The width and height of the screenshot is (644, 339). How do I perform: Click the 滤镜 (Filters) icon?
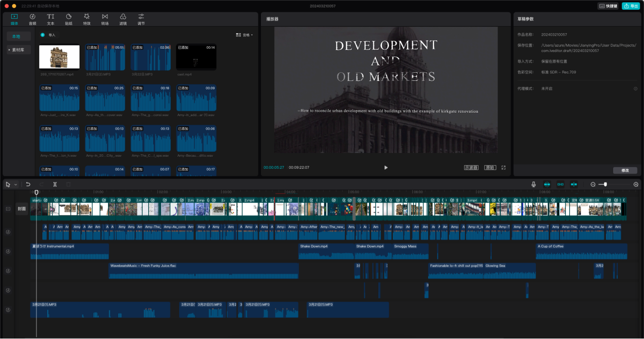click(123, 19)
